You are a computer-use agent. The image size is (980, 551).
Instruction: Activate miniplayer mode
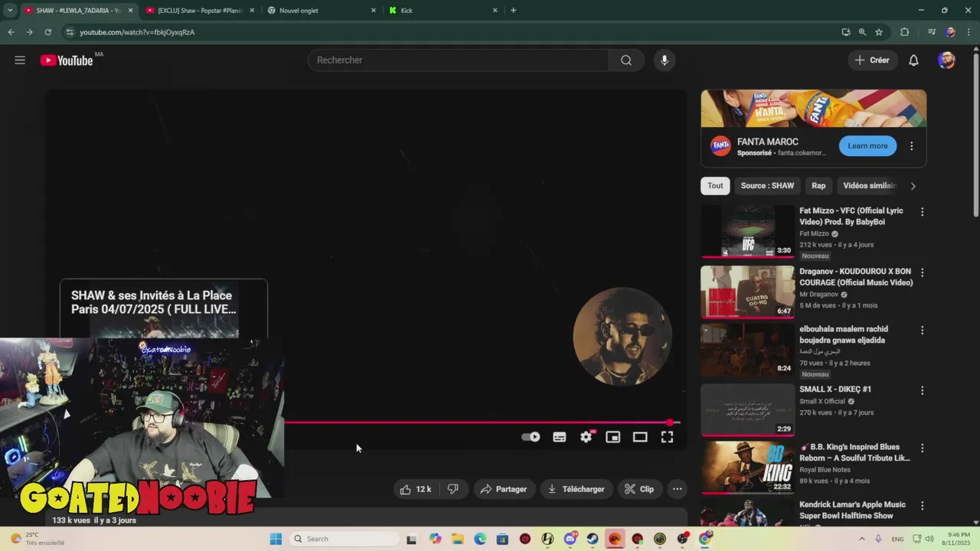613,437
